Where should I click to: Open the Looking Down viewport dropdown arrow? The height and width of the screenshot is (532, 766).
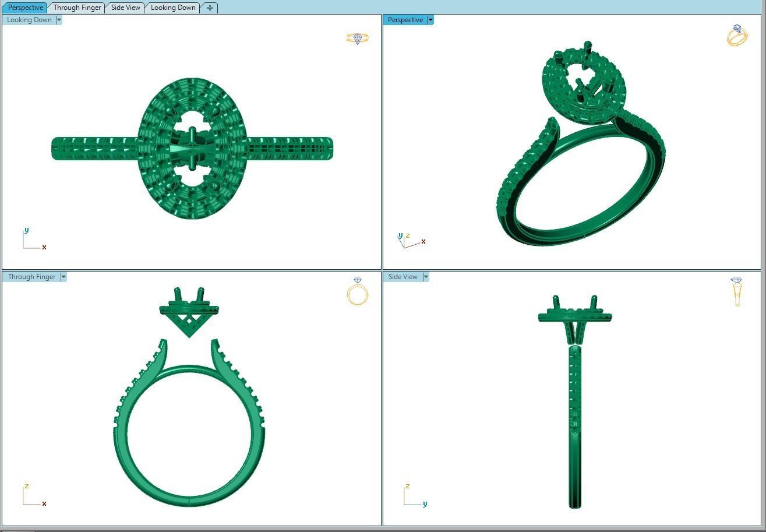point(59,20)
